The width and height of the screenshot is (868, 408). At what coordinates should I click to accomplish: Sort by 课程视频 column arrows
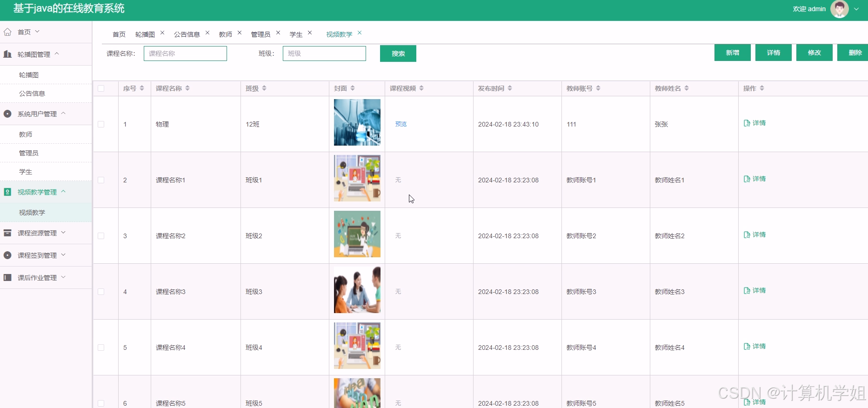pyautogui.click(x=421, y=88)
